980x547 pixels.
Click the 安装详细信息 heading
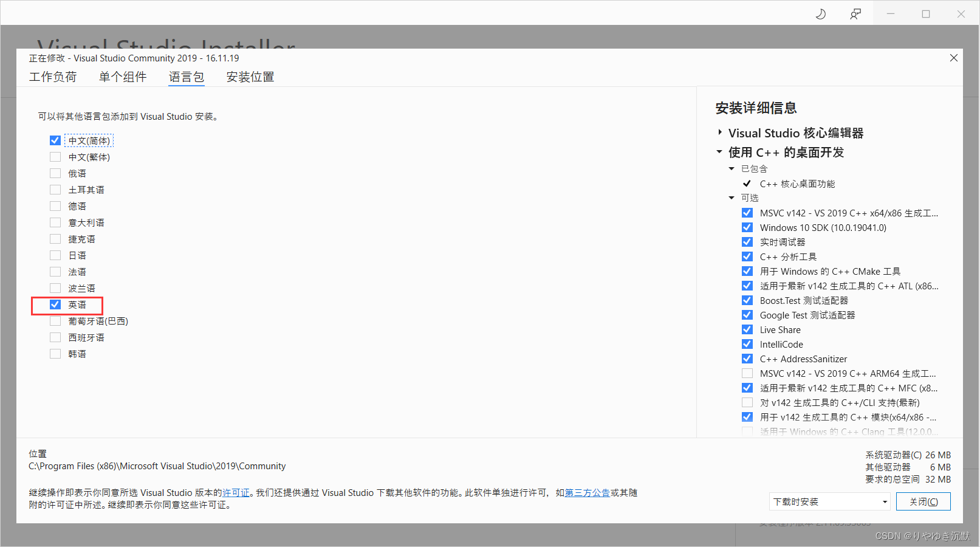point(756,108)
